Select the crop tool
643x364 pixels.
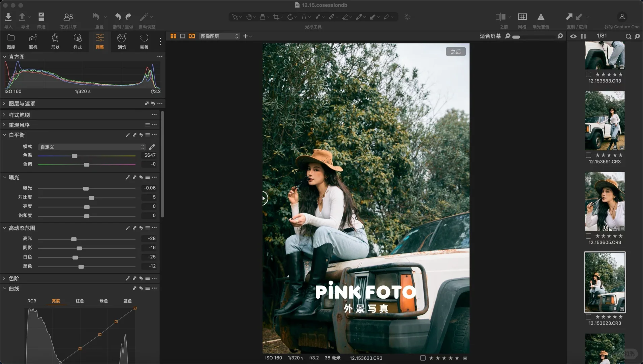coord(276,17)
